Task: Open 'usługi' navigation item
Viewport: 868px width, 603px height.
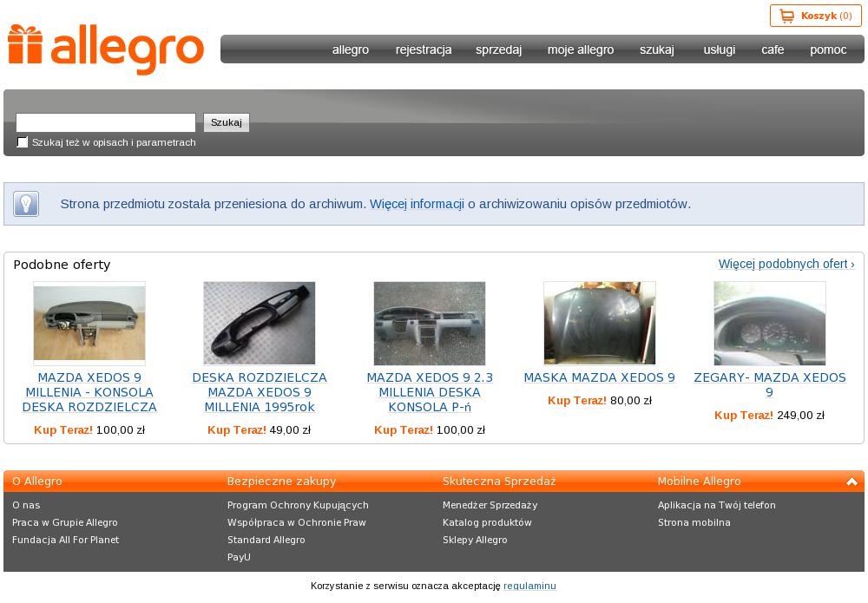Action: click(720, 49)
